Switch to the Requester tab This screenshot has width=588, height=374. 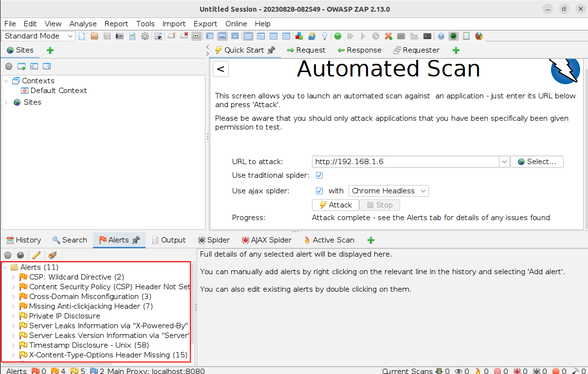pos(416,50)
